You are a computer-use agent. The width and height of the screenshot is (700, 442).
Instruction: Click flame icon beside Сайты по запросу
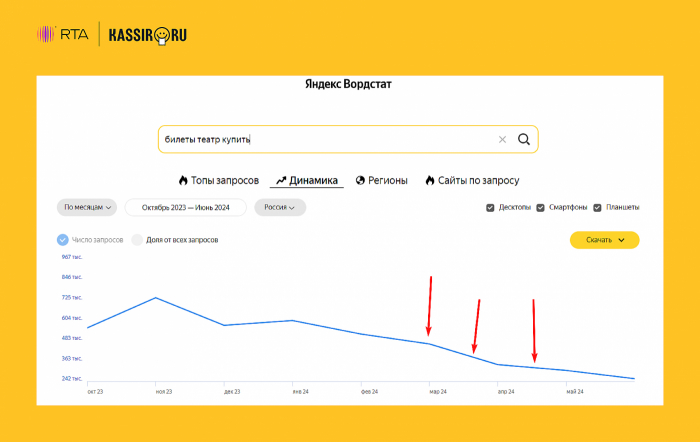coord(430,180)
